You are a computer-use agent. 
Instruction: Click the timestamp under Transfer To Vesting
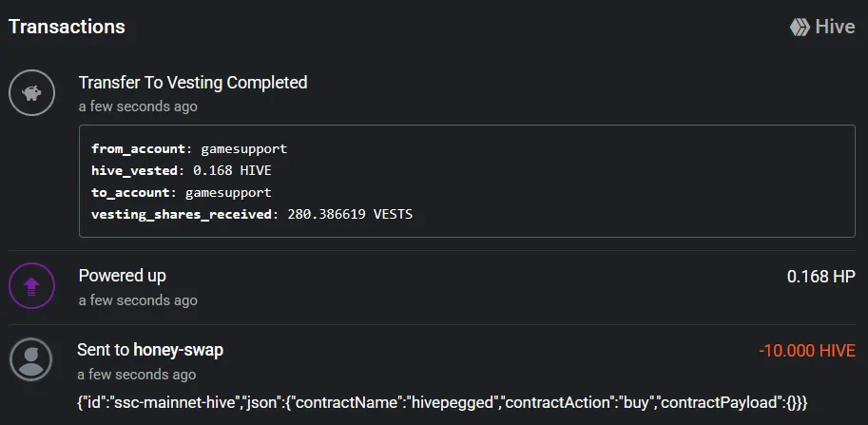(x=138, y=106)
